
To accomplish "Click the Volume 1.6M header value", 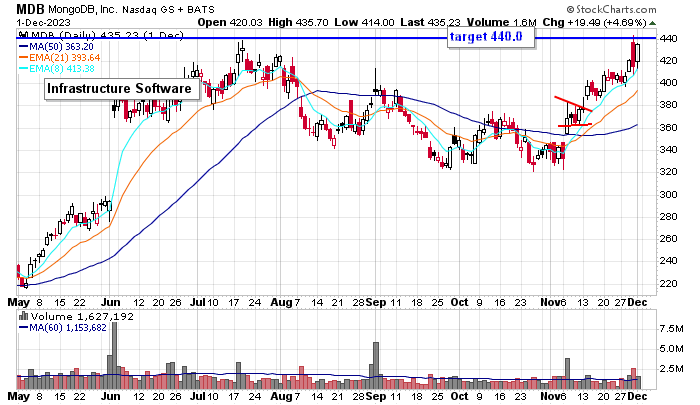I will point(501,22).
